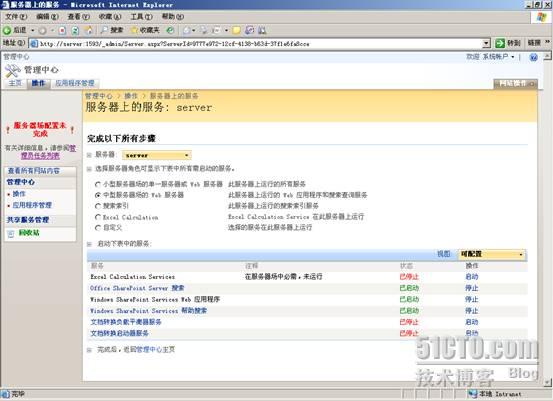Click the last toolbar icon after Research

click(x=262, y=30)
